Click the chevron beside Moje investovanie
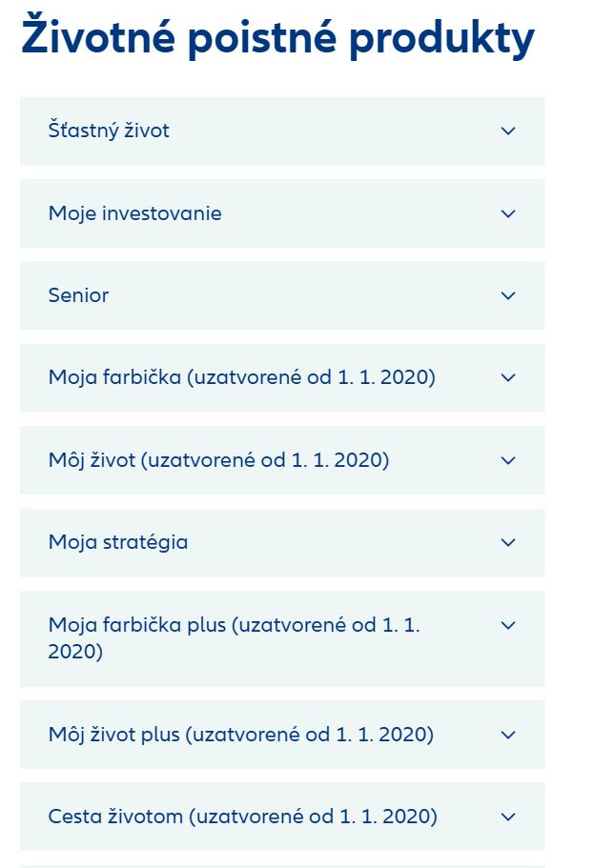Screen dimensions: 594x868 click(508, 213)
